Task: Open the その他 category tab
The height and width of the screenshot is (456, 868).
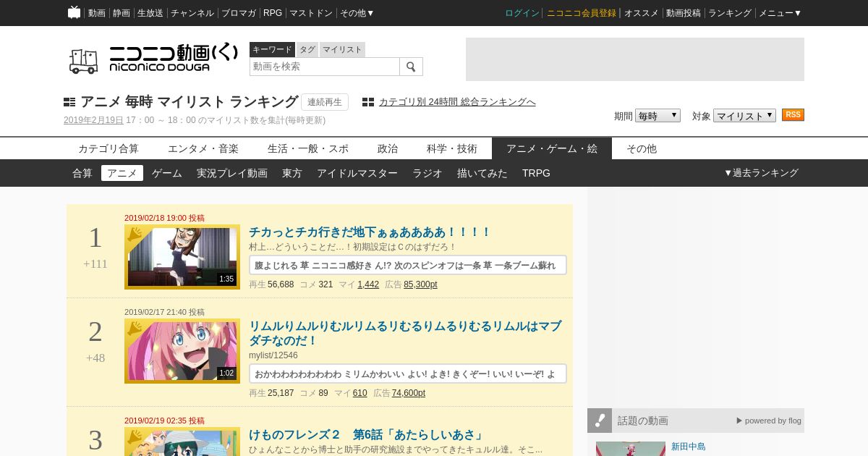Action: [642, 148]
